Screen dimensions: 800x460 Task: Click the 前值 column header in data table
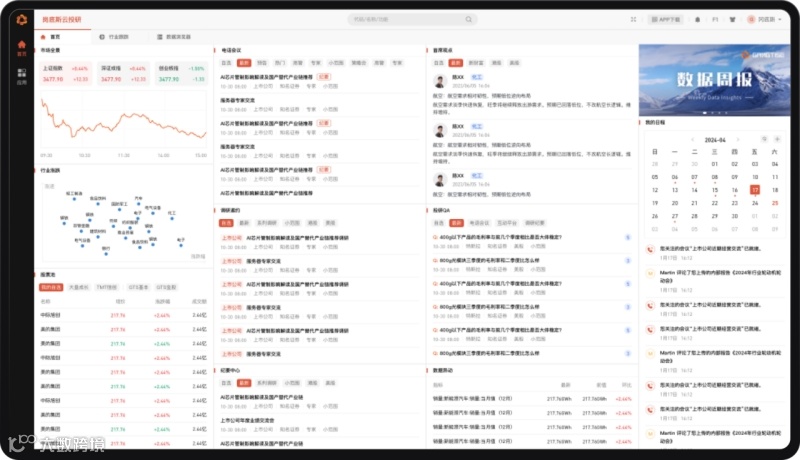point(602,385)
